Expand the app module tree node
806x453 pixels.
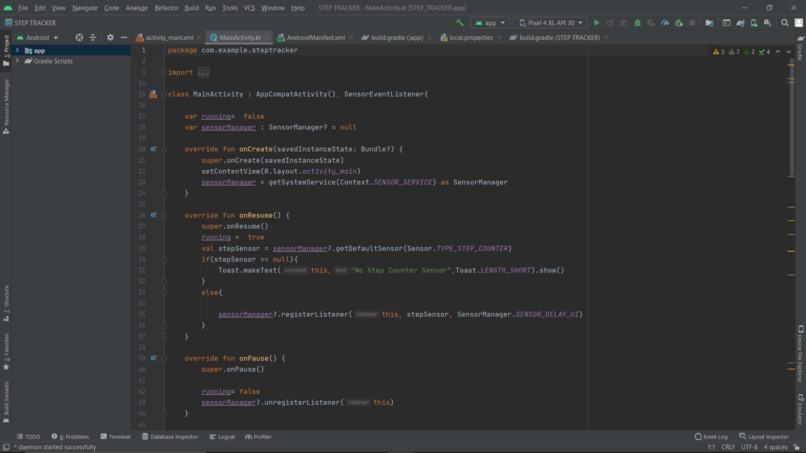tap(17, 50)
